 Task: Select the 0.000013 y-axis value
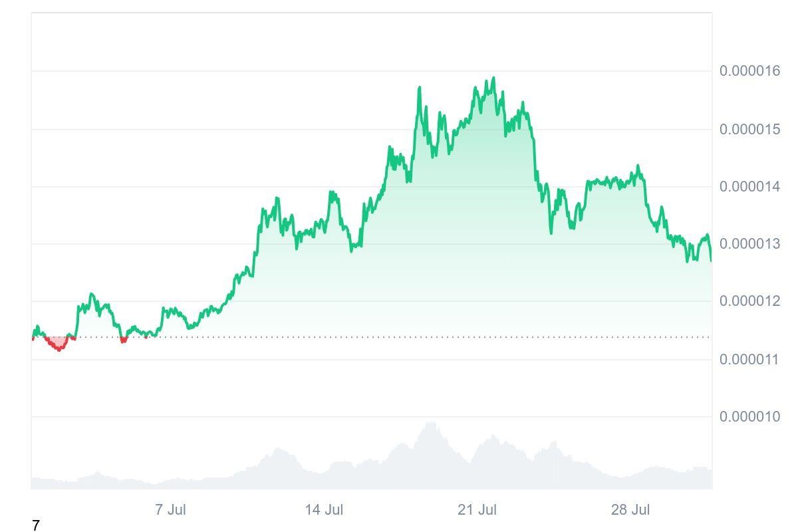tap(749, 244)
